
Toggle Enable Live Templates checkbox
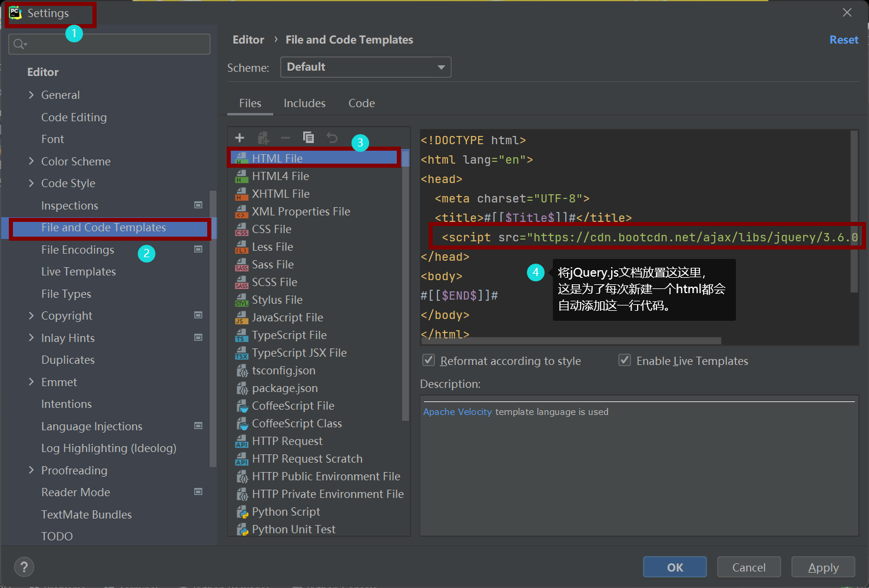[x=625, y=360]
